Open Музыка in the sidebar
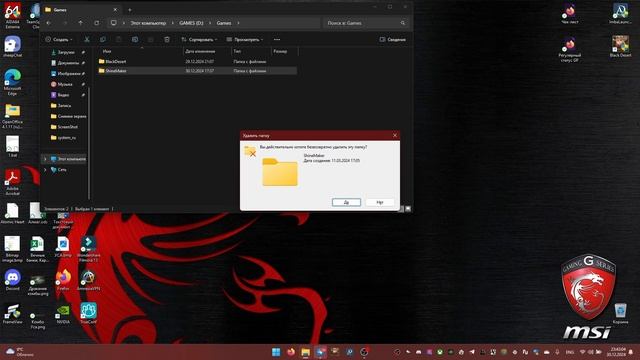Image resolution: width=640 pixels, height=360 pixels. [66, 84]
